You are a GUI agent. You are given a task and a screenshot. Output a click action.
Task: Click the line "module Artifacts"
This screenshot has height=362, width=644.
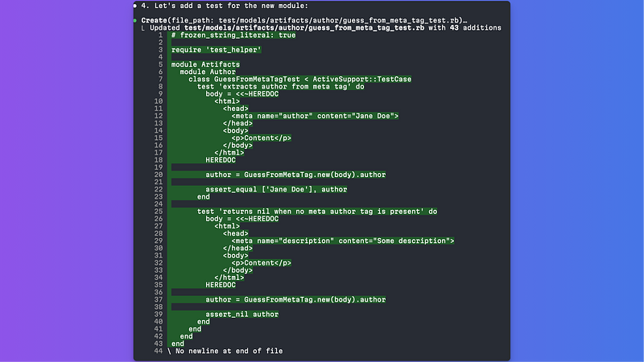pyautogui.click(x=205, y=64)
